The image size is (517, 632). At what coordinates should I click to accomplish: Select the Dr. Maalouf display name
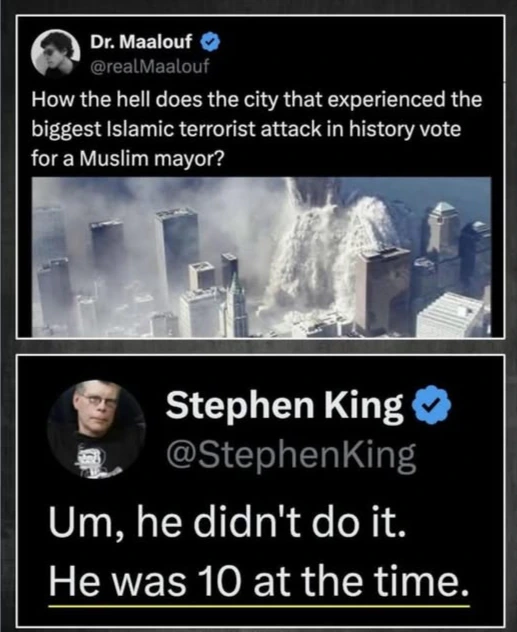pyautogui.click(x=141, y=42)
